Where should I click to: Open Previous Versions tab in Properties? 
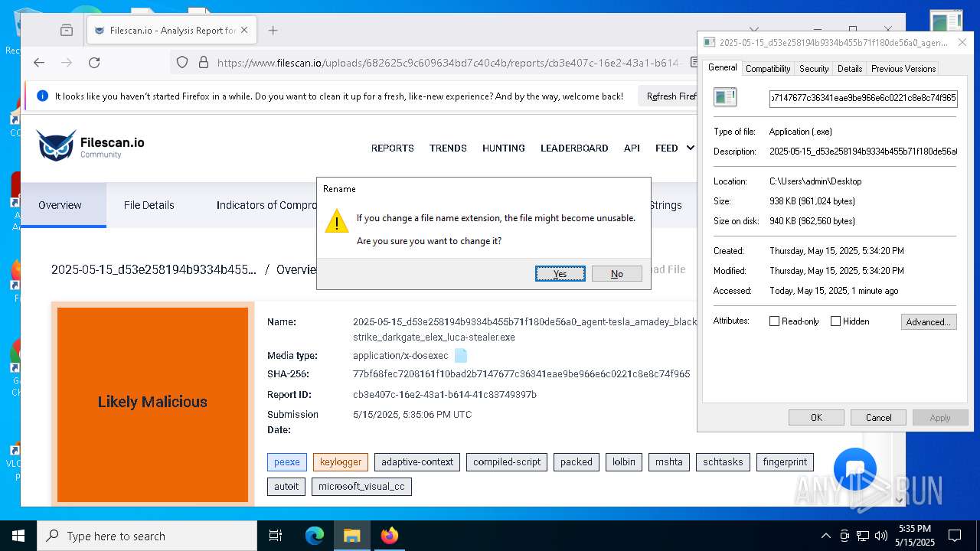tap(903, 69)
